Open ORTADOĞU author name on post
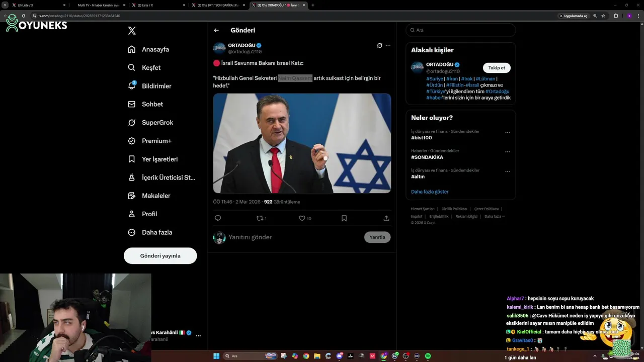Viewport: 644px width, 362px height. coord(242,45)
